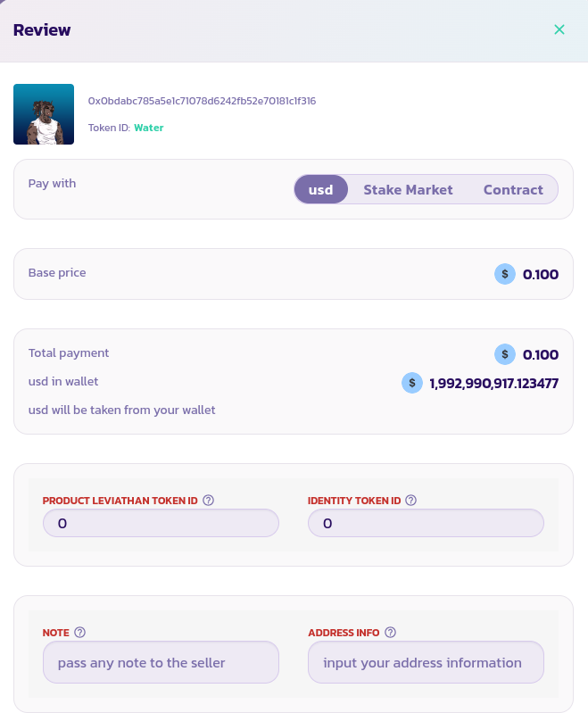Click the note to the seller field
Viewport: 588px width, 713px height.
(161, 663)
